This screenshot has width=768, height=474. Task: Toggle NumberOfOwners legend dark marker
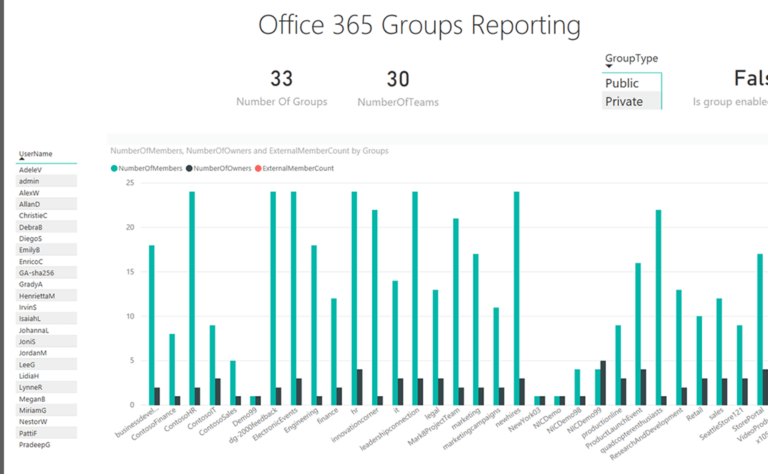[x=189, y=168]
